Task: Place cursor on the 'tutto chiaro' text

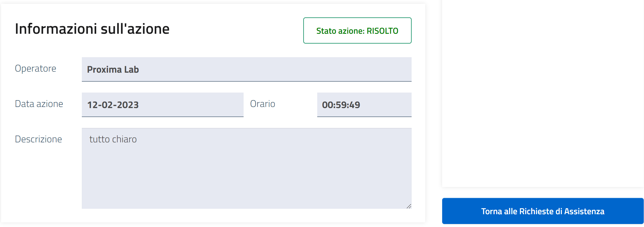Action: 113,139
